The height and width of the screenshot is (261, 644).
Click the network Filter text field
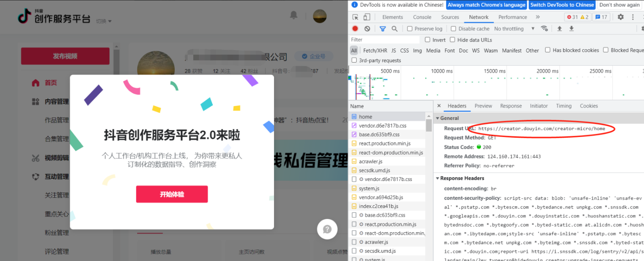click(385, 40)
